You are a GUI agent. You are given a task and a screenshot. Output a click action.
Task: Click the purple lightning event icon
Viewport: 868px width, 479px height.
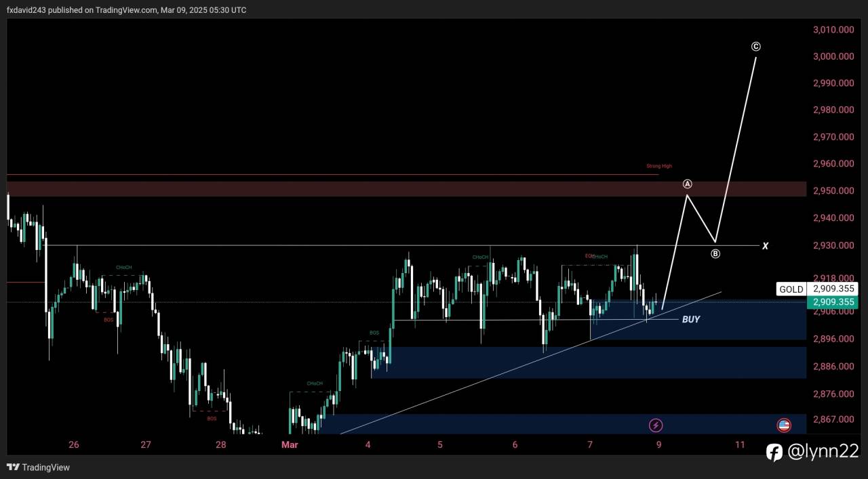click(656, 425)
